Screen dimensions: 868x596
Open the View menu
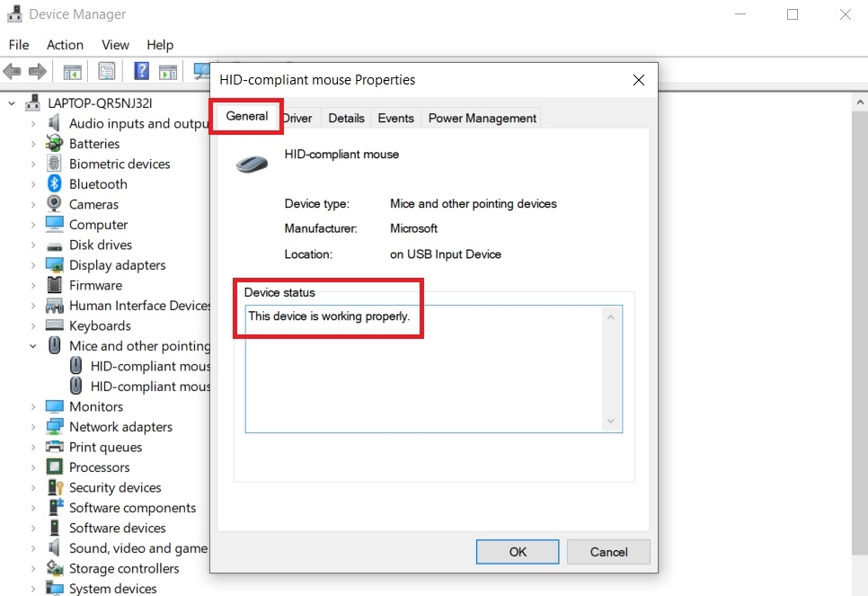pyautogui.click(x=115, y=45)
